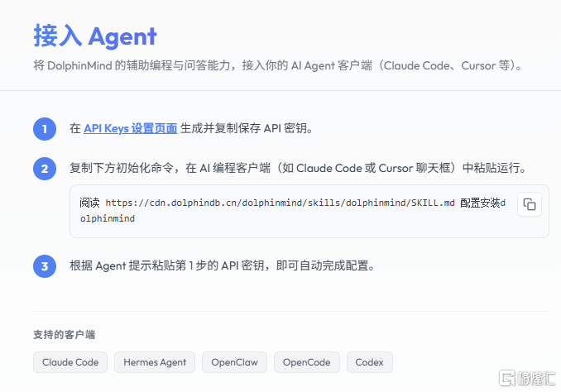Image resolution: width=561 pixels, height=392 pixels.
Task: Select the Hermes Agent client chip
Action: 155,362
